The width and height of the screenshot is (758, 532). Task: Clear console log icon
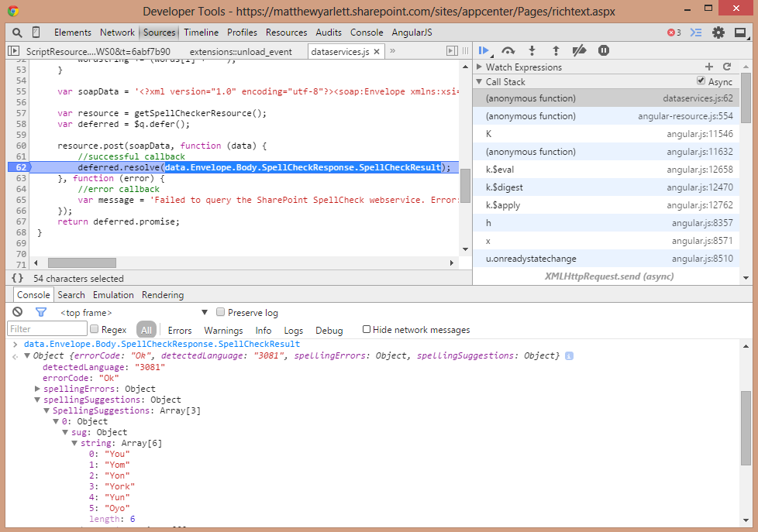(x=18, y=312)
